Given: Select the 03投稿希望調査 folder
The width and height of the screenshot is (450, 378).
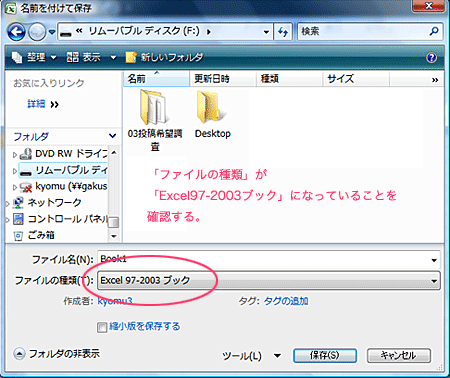Looking at the screenshot, I should click(x=155, y=121).
